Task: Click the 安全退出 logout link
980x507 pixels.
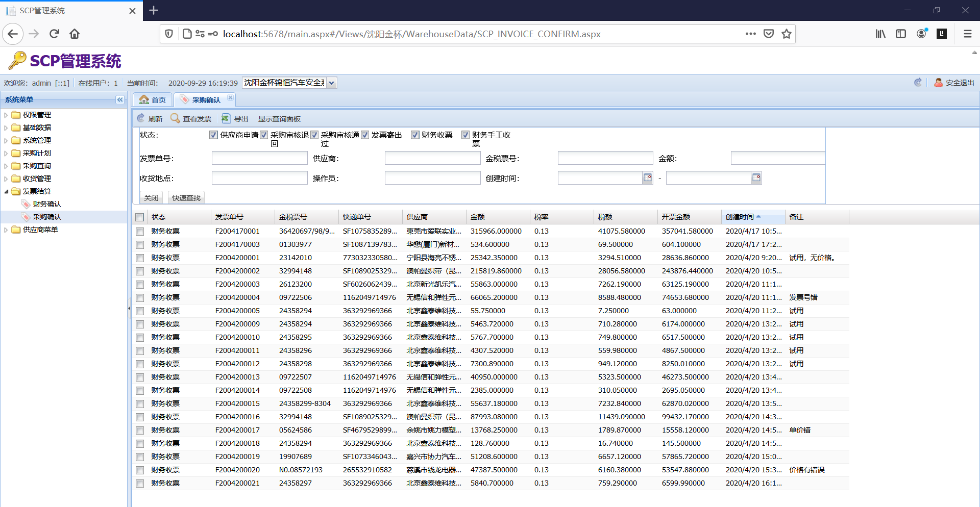Action: [960, 83]
